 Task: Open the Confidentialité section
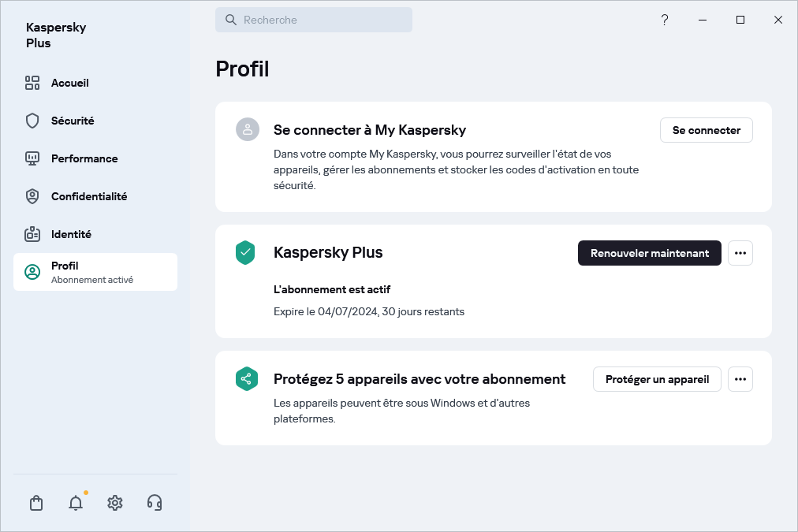click(88, 196)
